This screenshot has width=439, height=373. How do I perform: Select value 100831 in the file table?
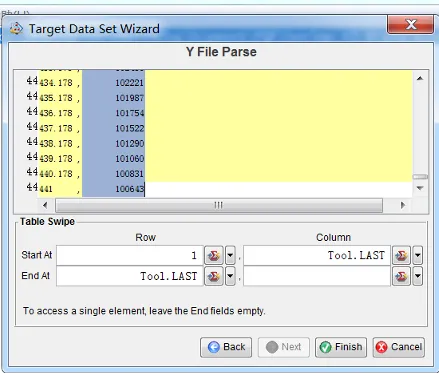[130, 174]
